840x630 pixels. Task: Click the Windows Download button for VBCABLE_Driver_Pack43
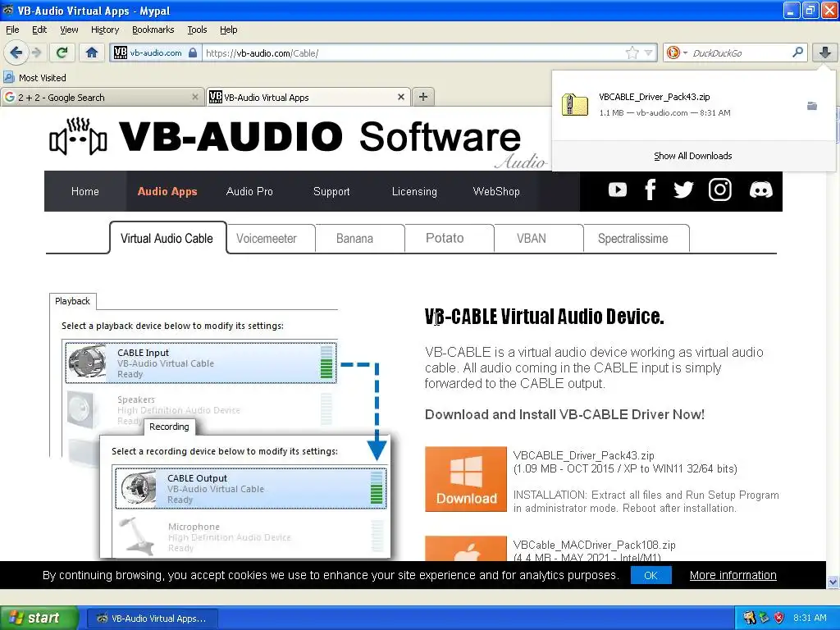pyautogui.click(x=466, y=479)
